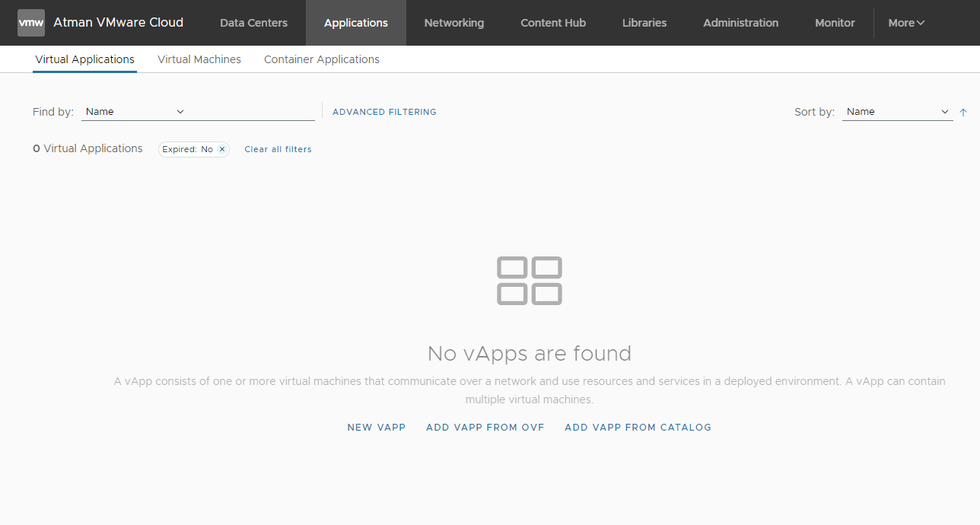Toggle sort direction arrow
This screenshot has height=525, width=980.
[963, 112]
